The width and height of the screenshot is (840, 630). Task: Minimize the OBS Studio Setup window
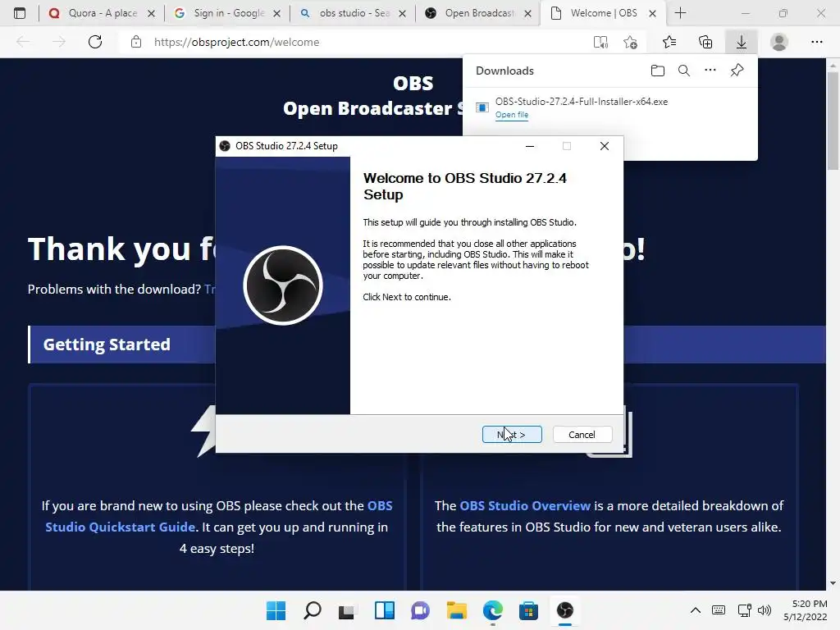click(530, 146)
